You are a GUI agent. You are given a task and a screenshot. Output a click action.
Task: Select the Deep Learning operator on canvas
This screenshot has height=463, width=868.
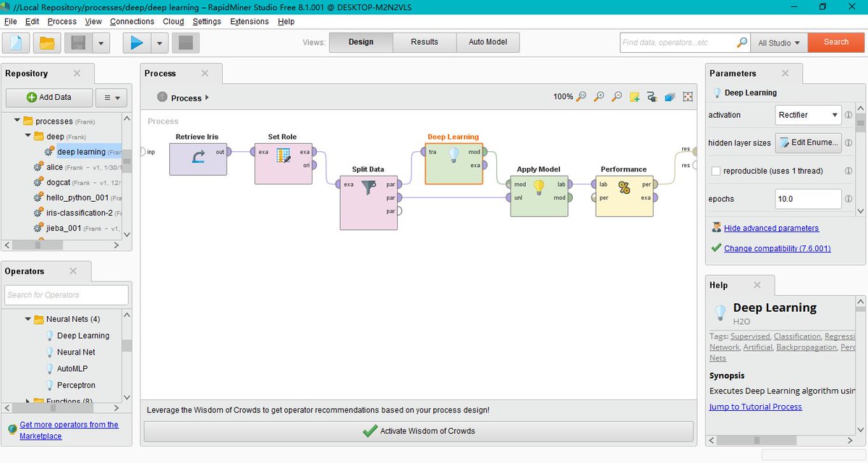(454, 163)
